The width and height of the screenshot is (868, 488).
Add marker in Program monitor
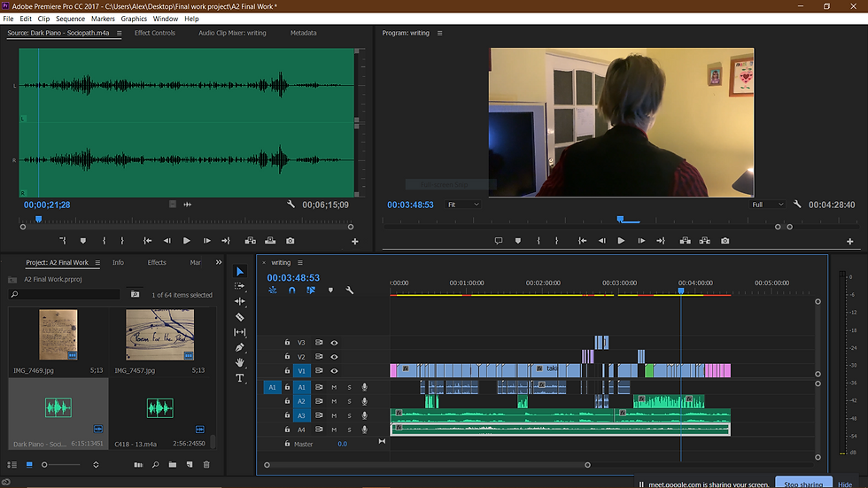pyautogui.click(x=518, y=241)
